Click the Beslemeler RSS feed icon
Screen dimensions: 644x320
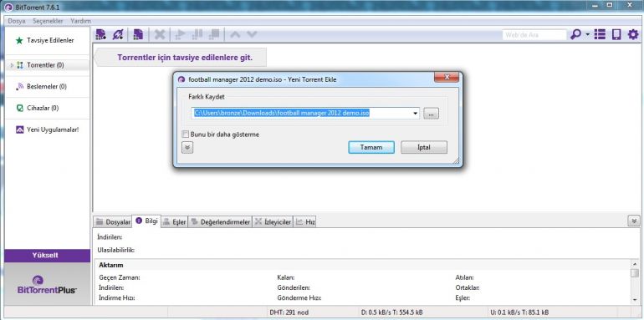tap(20, 87)
